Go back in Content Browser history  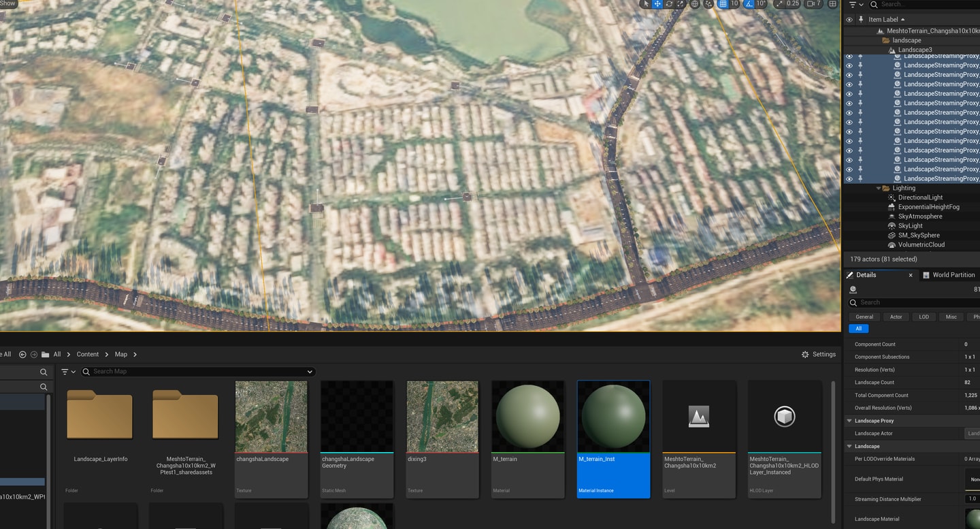(22, 354)
